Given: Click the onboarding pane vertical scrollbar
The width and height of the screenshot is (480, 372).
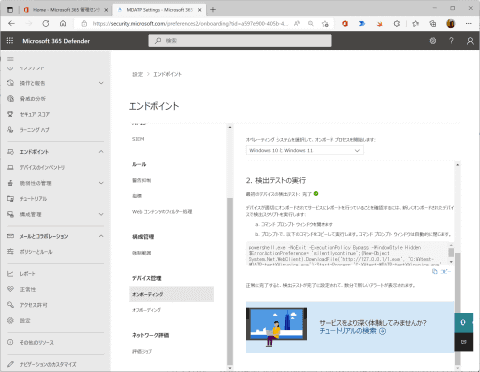Looking at the screenshot, I should click(x=458, y=308).
